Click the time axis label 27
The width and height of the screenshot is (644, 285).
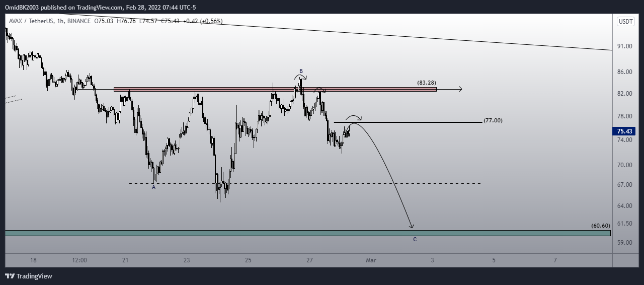(x=309, y=260)
